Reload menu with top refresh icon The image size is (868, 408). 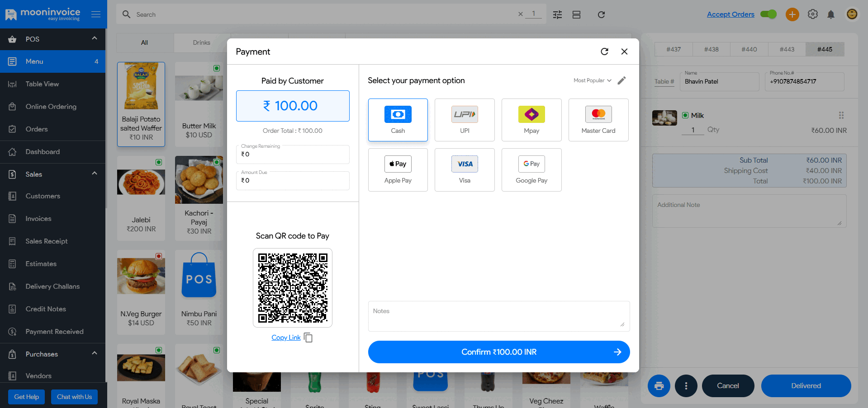click(601, 14)
